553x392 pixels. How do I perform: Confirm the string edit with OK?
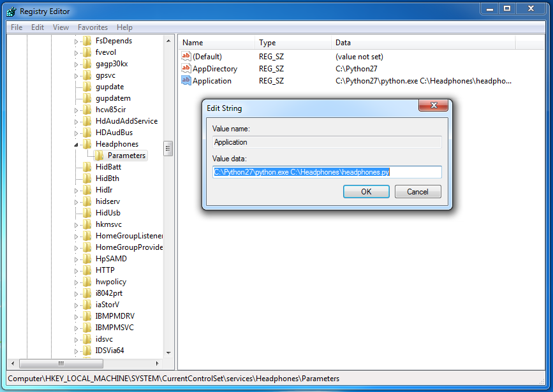point(366,191)
